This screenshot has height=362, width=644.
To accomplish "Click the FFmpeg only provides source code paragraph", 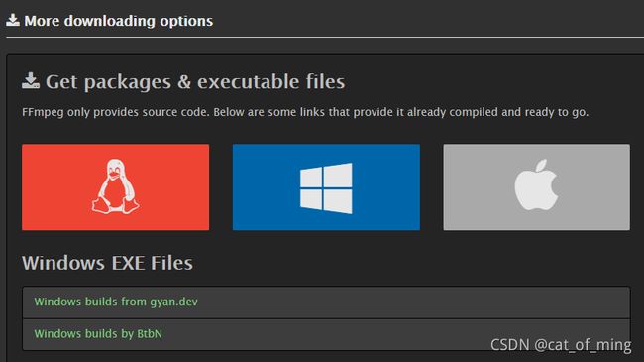I will (305, 112).
